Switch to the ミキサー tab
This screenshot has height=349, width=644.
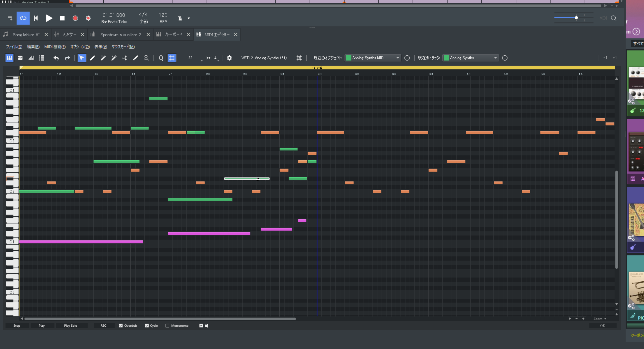(70, 35)
